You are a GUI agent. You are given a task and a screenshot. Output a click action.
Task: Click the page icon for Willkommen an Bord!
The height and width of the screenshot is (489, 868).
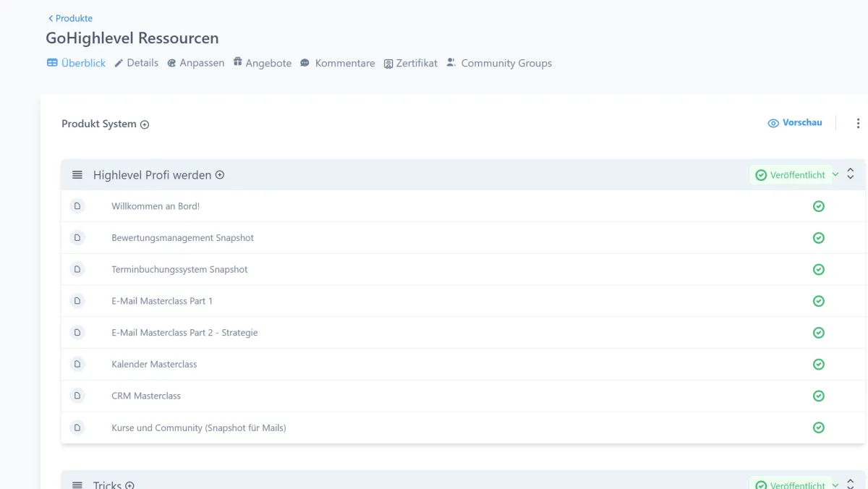[x=77, y=206]
